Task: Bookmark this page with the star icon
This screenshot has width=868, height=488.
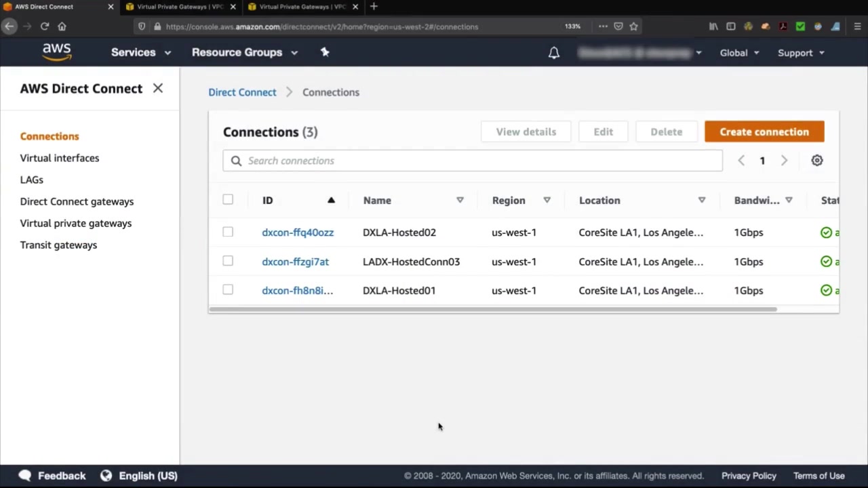Action: coord(633,26)
